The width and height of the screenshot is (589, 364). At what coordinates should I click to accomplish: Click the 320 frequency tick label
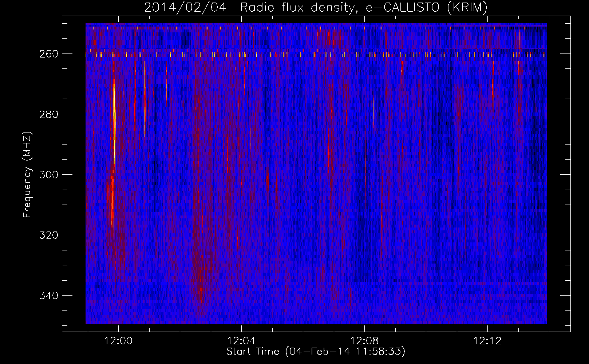[x=48, y=235]
